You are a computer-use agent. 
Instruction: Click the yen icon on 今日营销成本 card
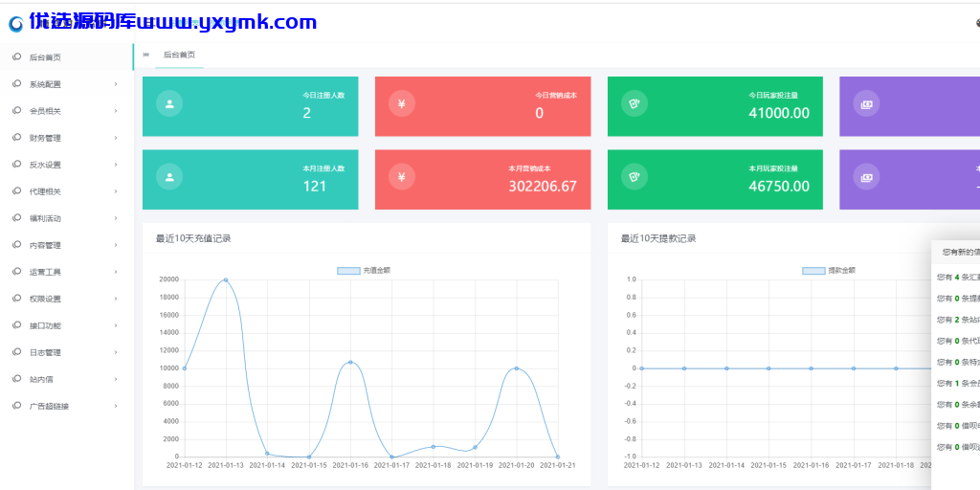click(402, 104)
